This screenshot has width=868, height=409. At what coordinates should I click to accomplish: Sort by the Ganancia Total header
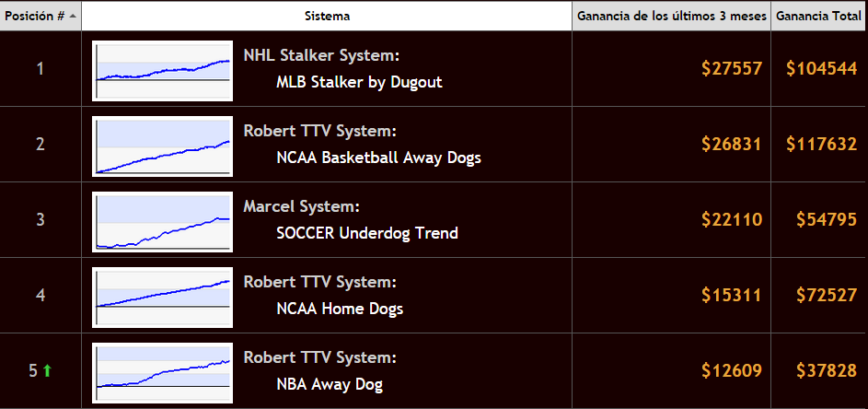tap(818, 16)
